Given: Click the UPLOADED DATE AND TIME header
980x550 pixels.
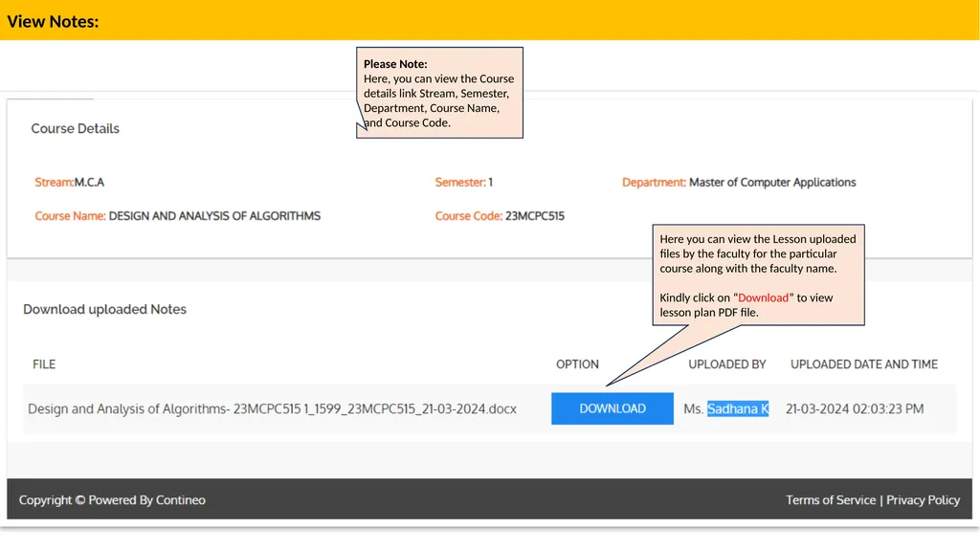Looking at the screenshot, I should [864, 364].
